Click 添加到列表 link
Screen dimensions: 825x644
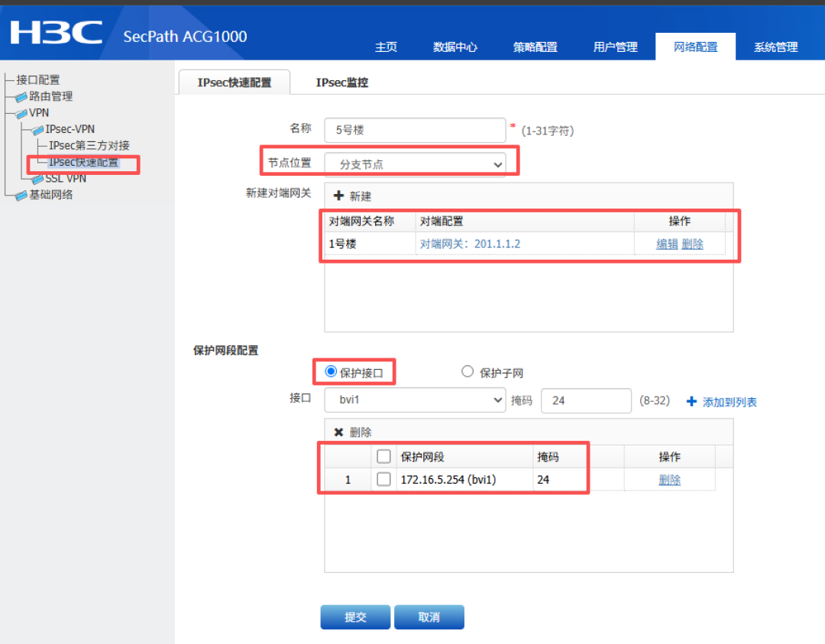point(730,402)
